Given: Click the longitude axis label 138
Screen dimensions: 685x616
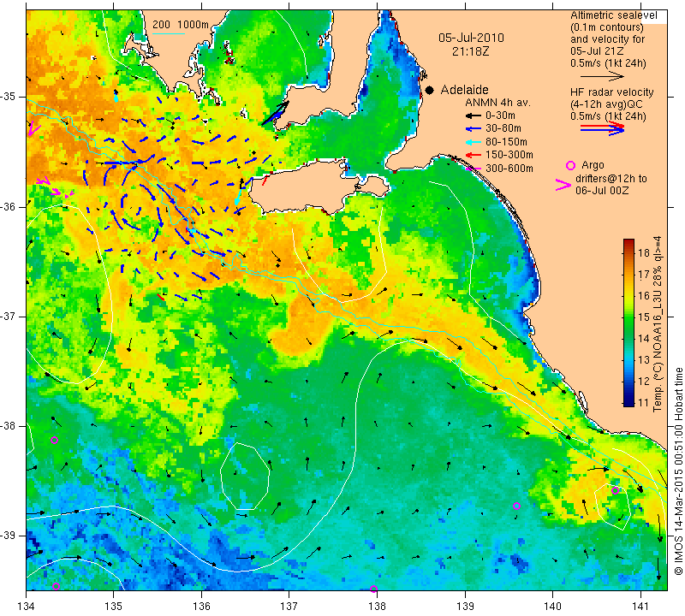Looking at the screenshot, I should [x=377, y=607].
